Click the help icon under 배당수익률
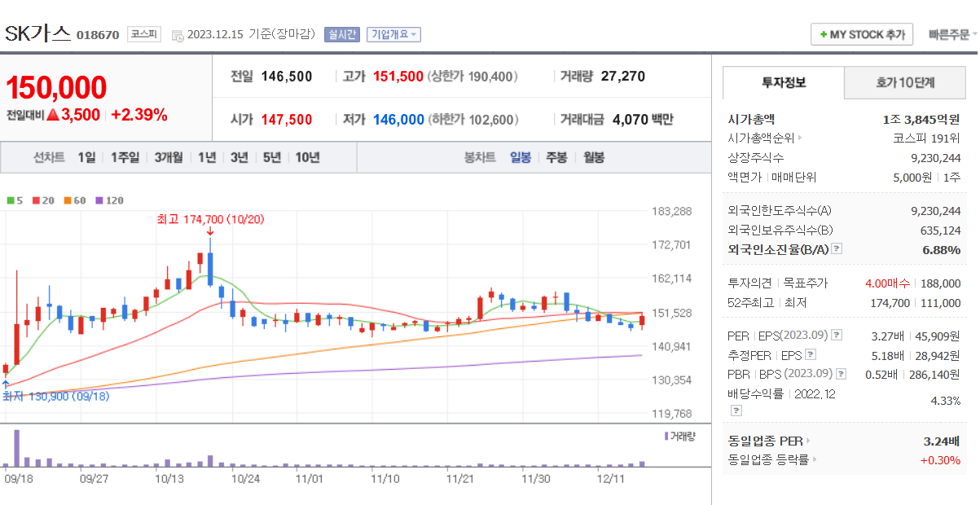Viewport: 980px width, 505px height. tap(736, 410)
